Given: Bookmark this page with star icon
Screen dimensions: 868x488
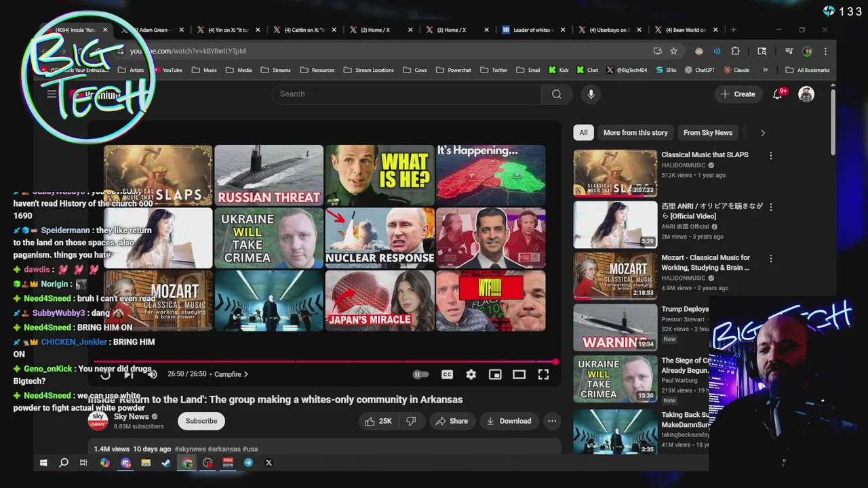Looking at the screenshot, I should (673, 51).
